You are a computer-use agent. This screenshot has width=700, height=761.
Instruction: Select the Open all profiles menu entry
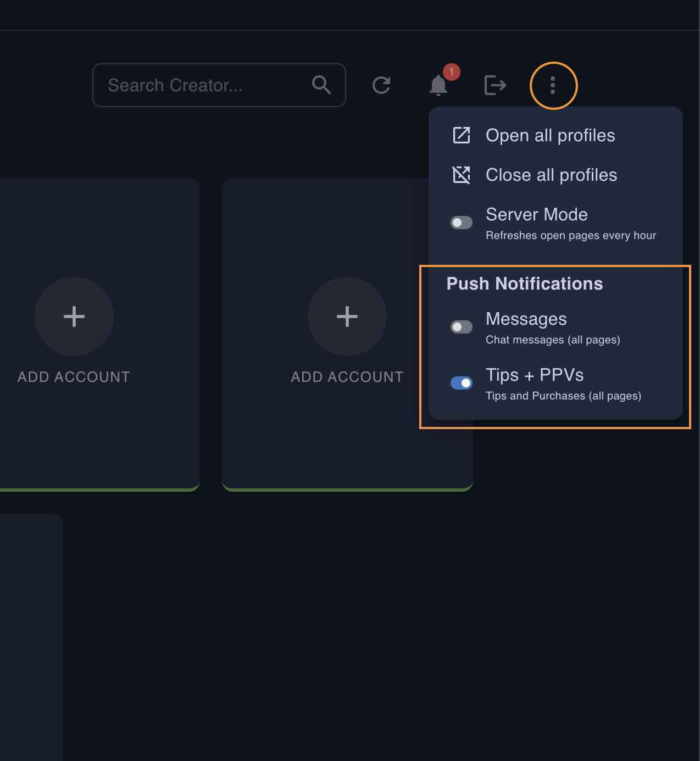pyautogui.click(x=550, y=135)
